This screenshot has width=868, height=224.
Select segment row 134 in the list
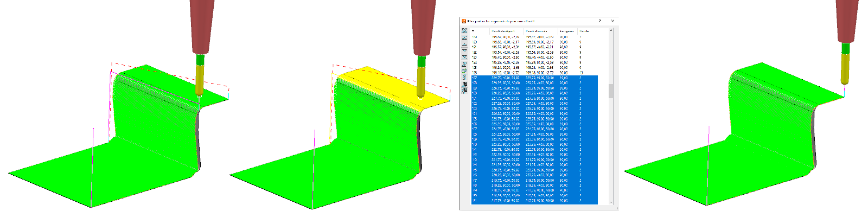click(x=534, y=62)
